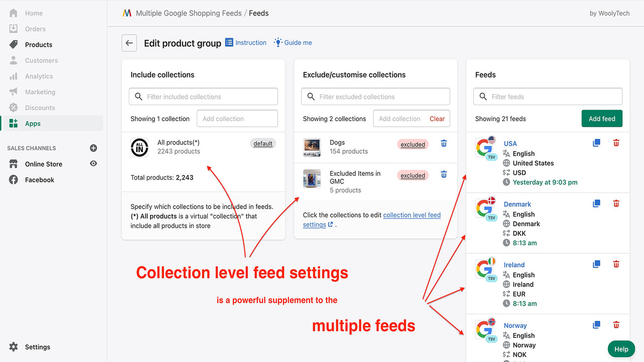Delete the Norway feed
The image size is (644, 362).
616,324
